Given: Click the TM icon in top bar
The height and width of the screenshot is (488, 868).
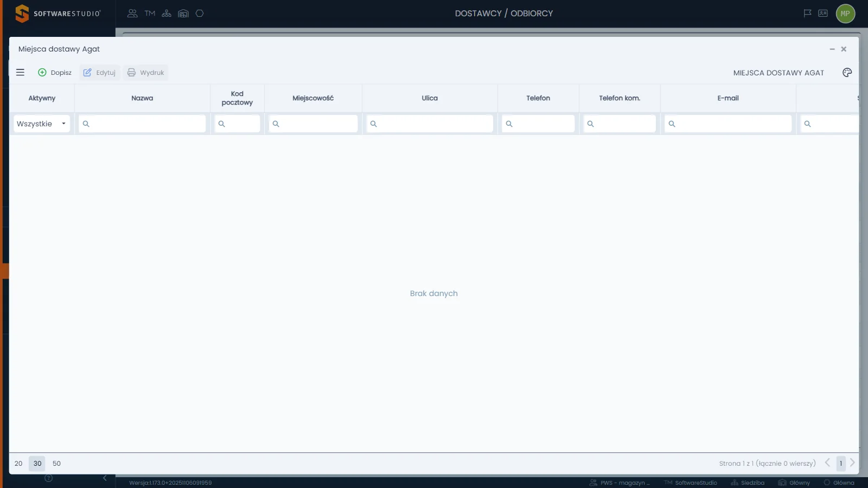Looking at the screenshot, I should click(150, 14).
